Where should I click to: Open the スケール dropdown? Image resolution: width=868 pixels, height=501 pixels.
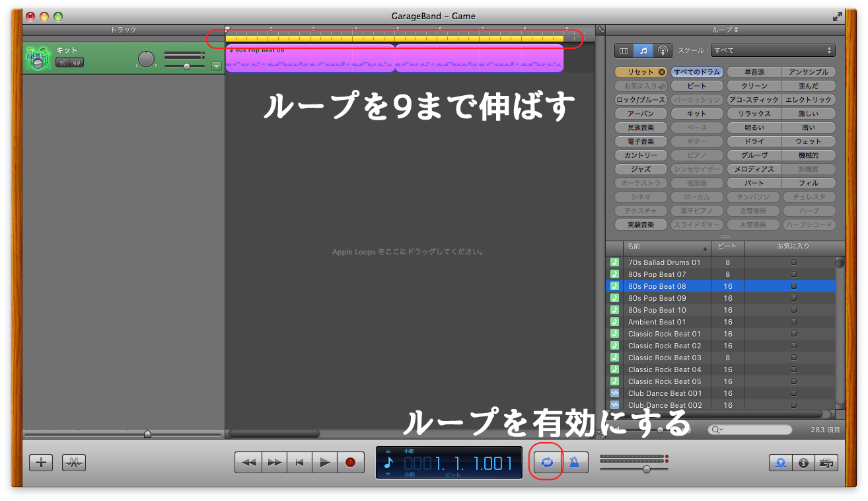[772, 50]
